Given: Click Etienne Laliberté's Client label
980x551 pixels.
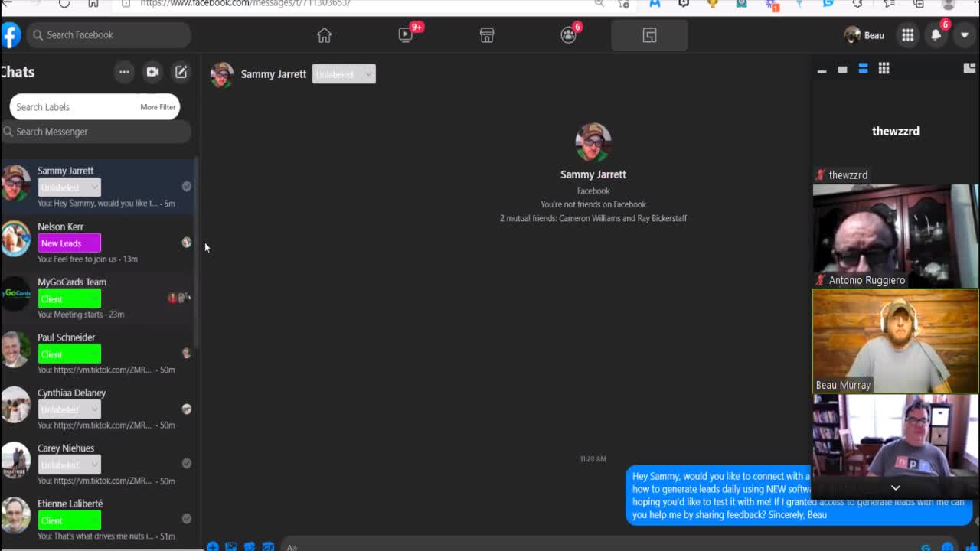Looking at the screenshot, I should [69, 520].
